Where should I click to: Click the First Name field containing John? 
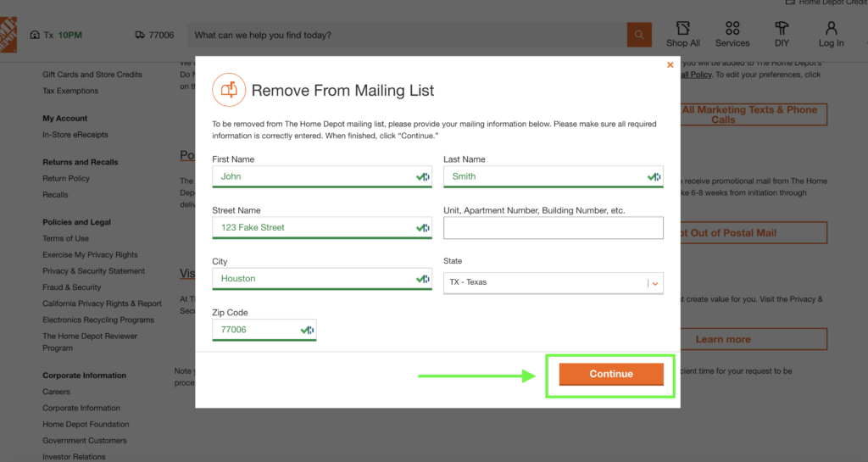314,176
